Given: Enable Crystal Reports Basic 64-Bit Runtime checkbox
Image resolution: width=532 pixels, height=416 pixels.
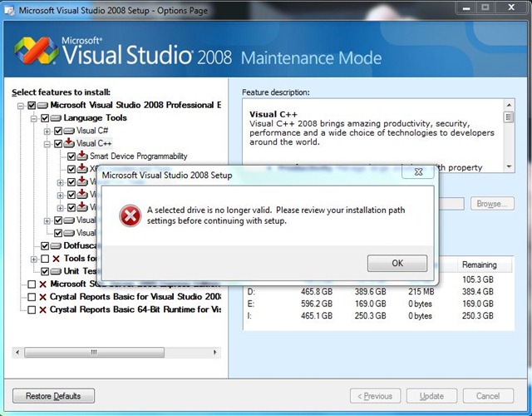Looking at the screenshot, I should [32, 310].
